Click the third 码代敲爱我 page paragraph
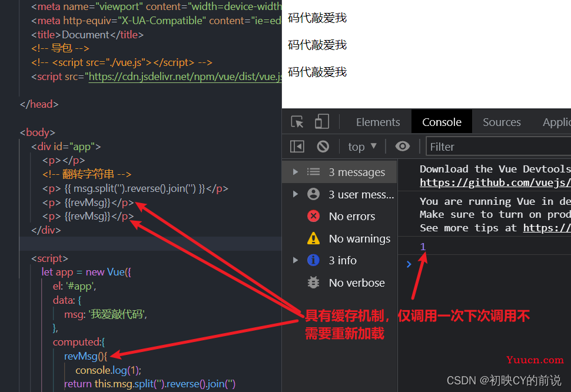 click(x=317, y=72)
